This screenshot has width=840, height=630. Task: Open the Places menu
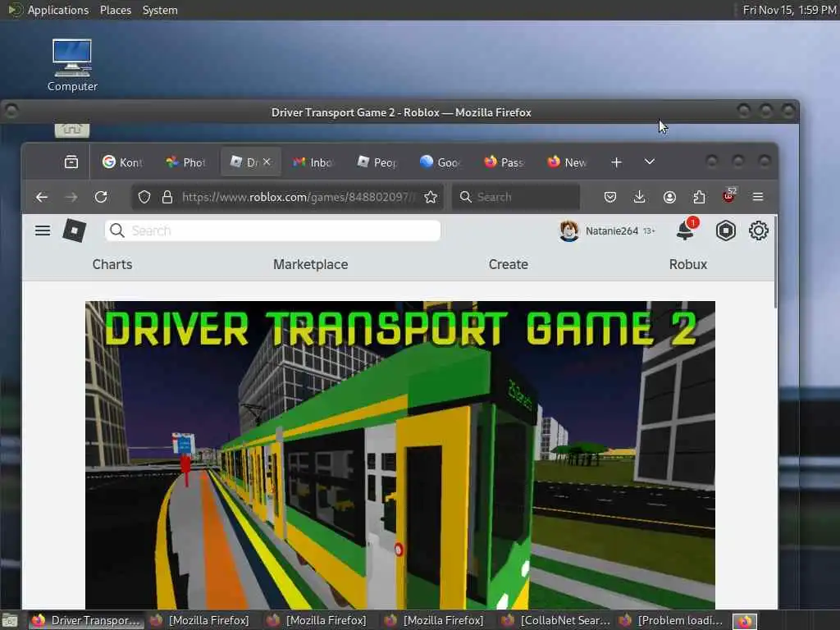pyautogui.click(x=116, y=10)
